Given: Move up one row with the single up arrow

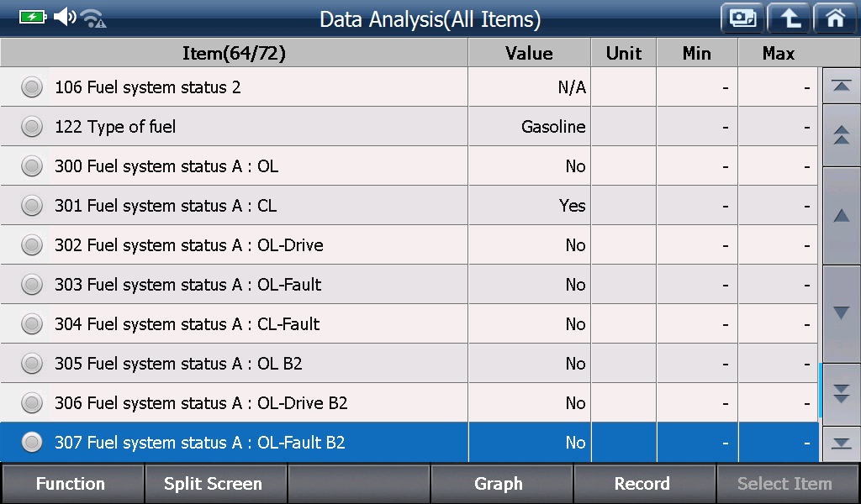Looking at the screenshot, I should pyautogui.click(x=841, y=216).
